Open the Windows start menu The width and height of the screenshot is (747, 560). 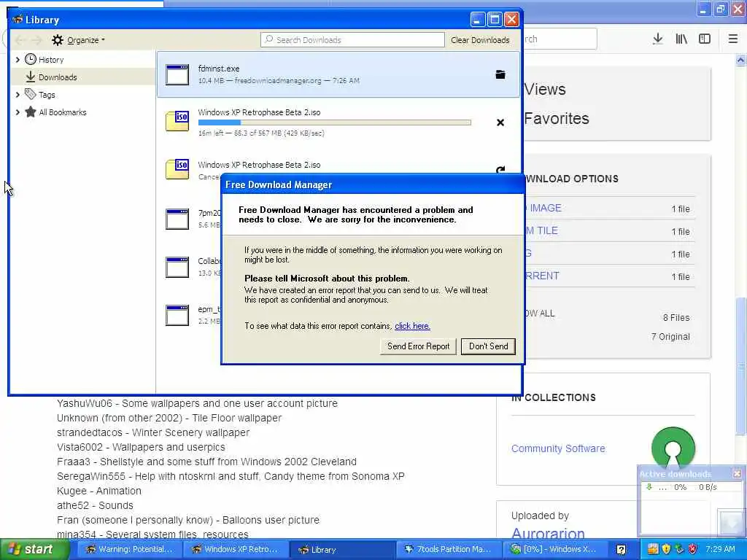pos(34,550)
